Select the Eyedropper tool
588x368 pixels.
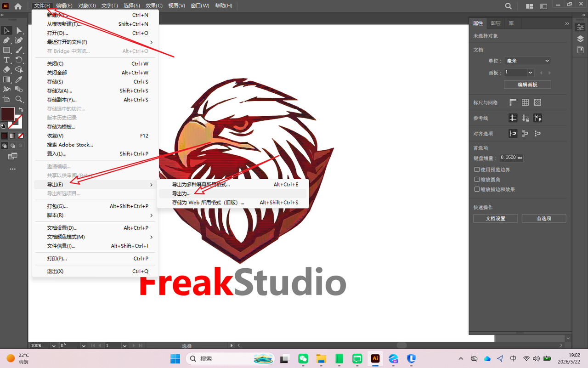coord(19,79)
